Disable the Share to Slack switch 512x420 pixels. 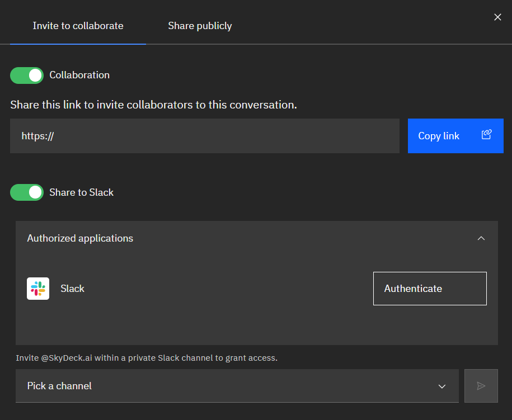click(27, 192)
